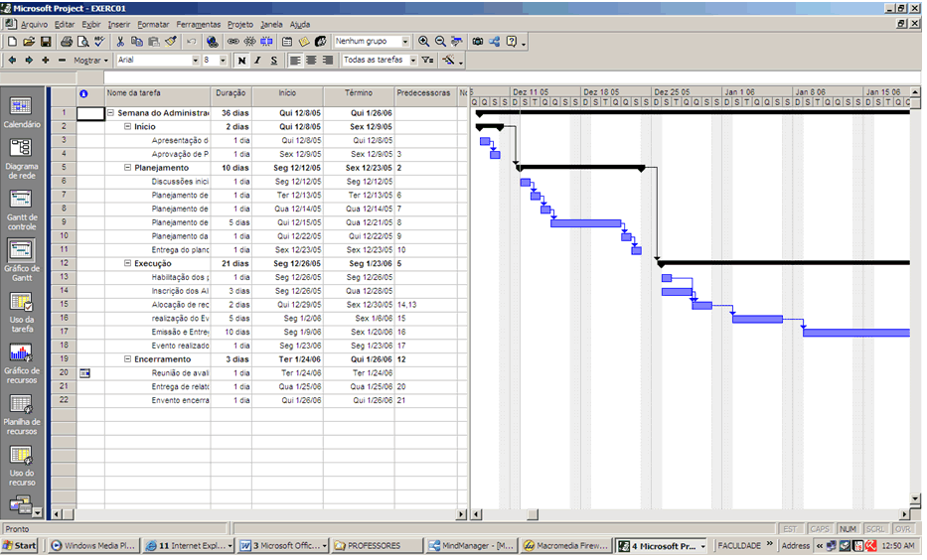Screen dimensions: 927x560
Task: Click the Zoom In magnifier icon
Action: (x=424, y=42)
